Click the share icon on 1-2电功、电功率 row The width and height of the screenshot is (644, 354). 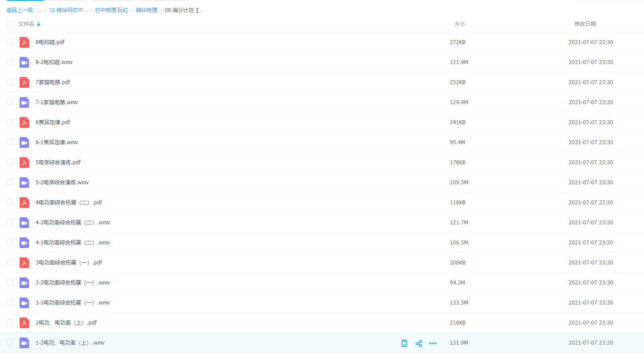pyautogui.click(x=419, y=343)
